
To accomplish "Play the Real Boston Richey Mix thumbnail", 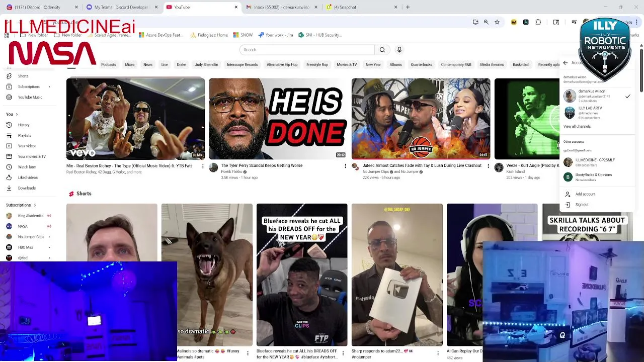I will 135,119.
